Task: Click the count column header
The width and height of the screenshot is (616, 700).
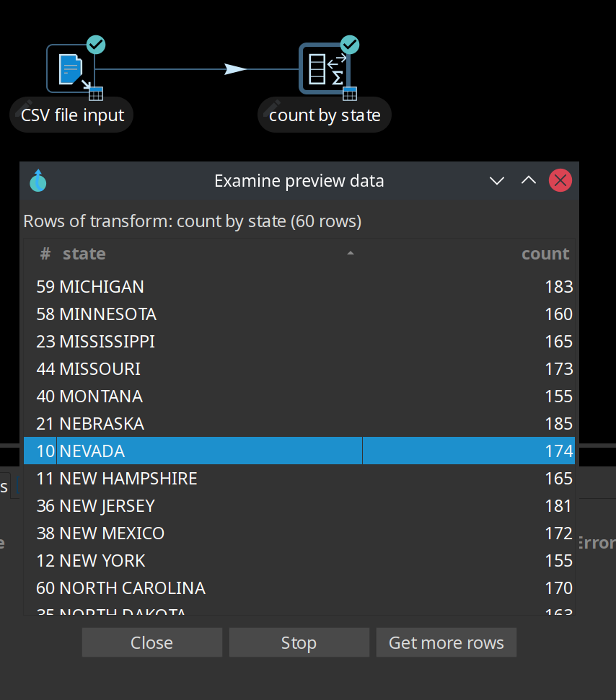Action: tap(545, 254)
